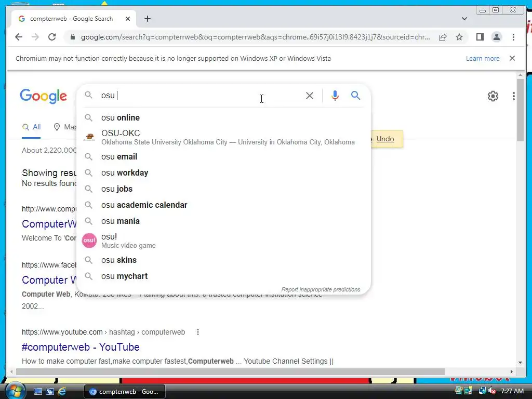Click the share page icon in address bar
This screenshot has height=399, width=532.
(x=443, y=37)
